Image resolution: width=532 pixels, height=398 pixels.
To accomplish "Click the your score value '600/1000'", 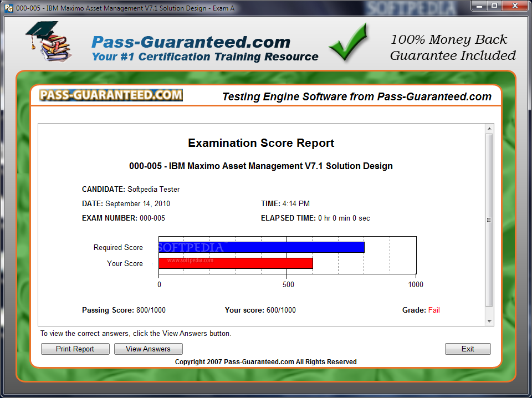I will 281,310.
